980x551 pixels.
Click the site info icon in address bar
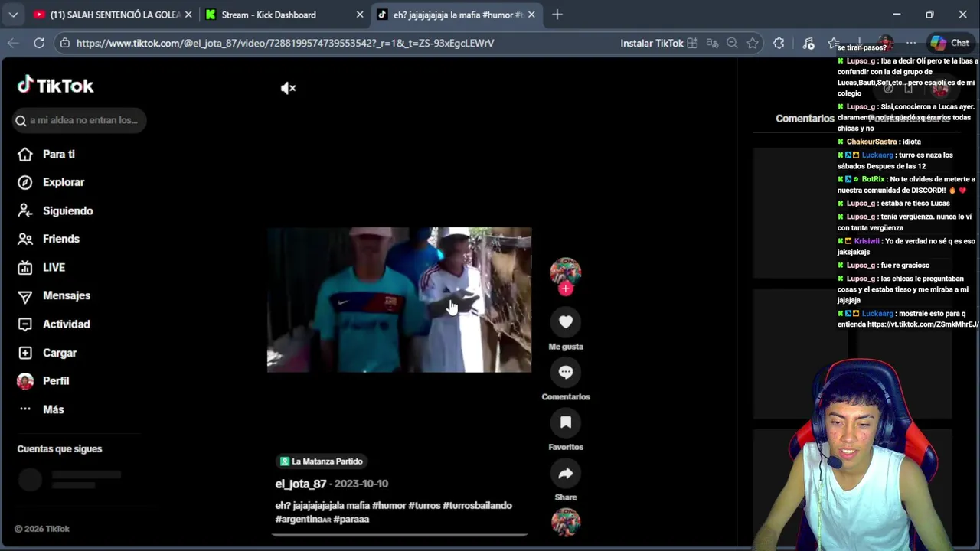(65, 43)
